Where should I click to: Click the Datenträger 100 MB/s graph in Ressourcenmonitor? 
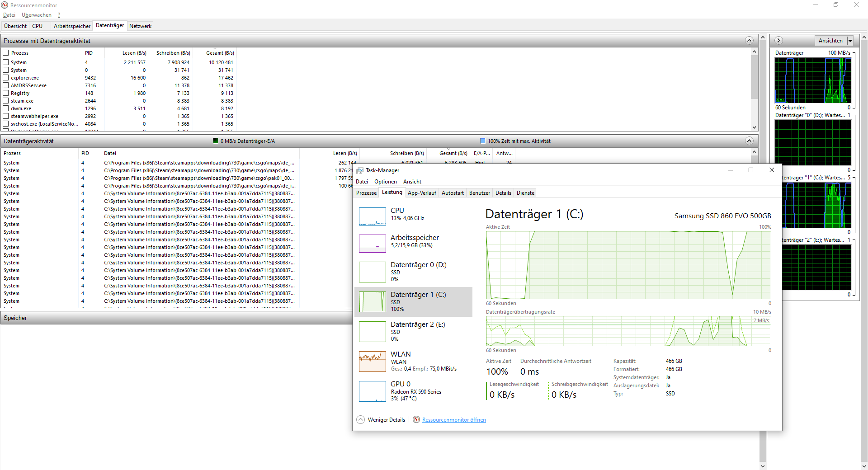click(x=813, y=80)
